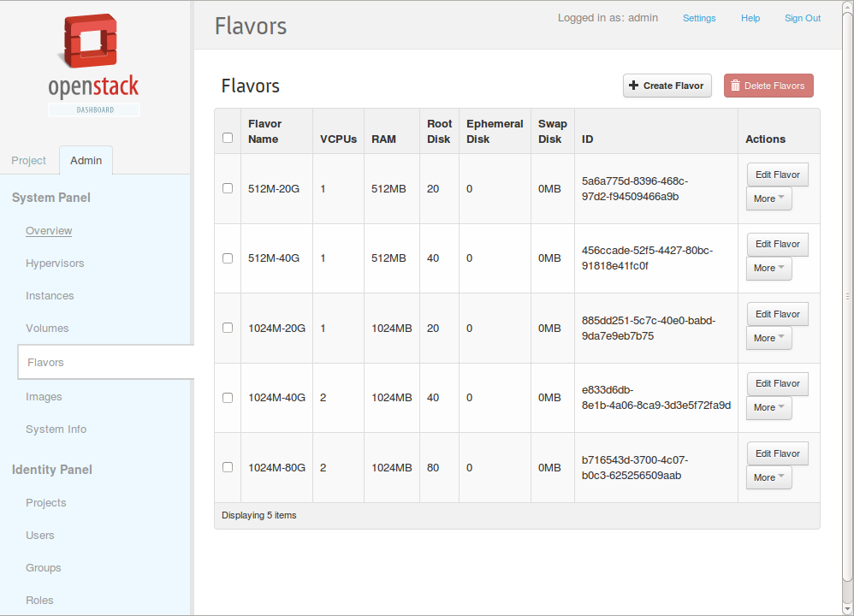Click the vertical page scrollbar
The image size is (854, 616).
(847, 297)
